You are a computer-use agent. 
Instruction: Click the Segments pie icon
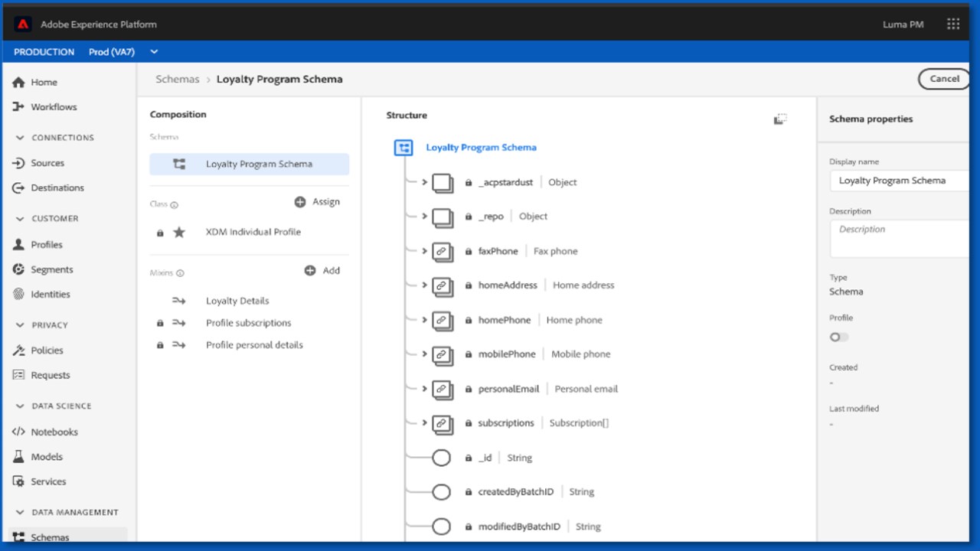(19, 269)
